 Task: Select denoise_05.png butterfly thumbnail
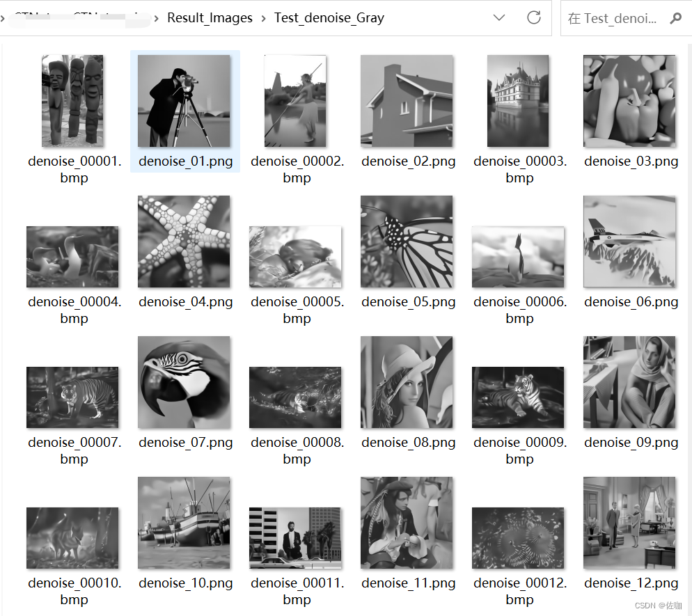[407, 242]
